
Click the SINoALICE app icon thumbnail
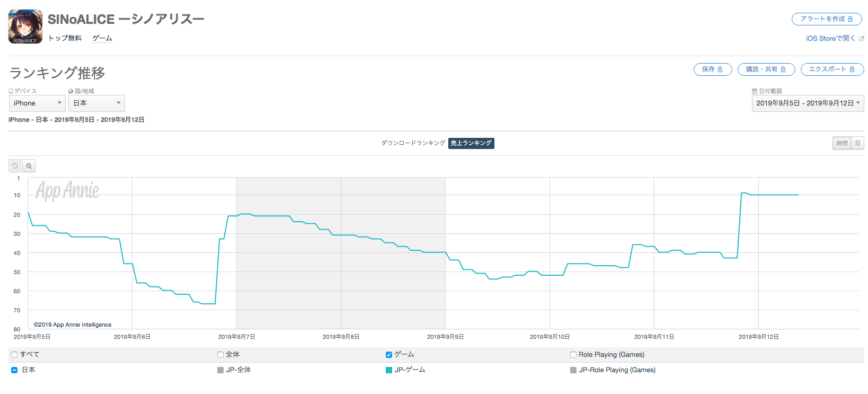(x=25, y=27)
